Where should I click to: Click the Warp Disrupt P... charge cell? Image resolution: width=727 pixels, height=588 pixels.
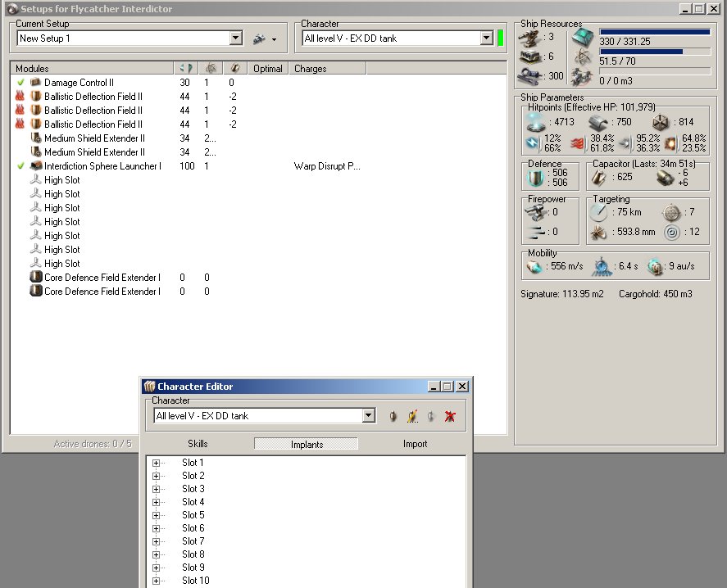tap(327, 166)
